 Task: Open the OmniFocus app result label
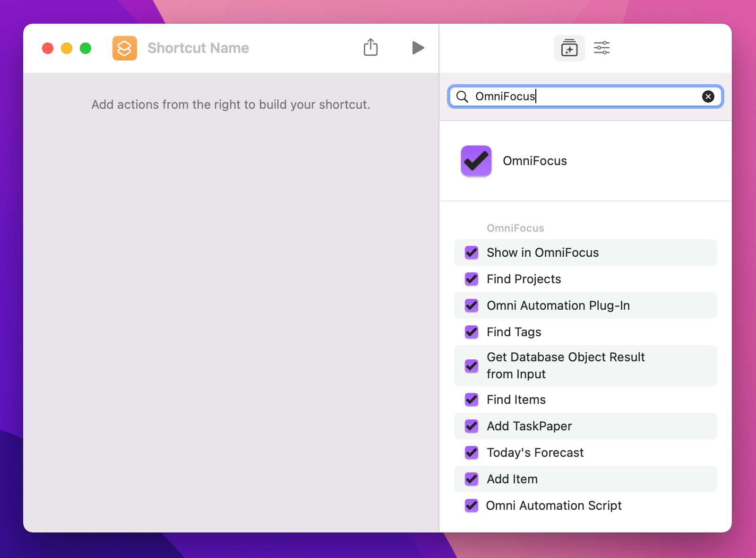tap(535, 161)
